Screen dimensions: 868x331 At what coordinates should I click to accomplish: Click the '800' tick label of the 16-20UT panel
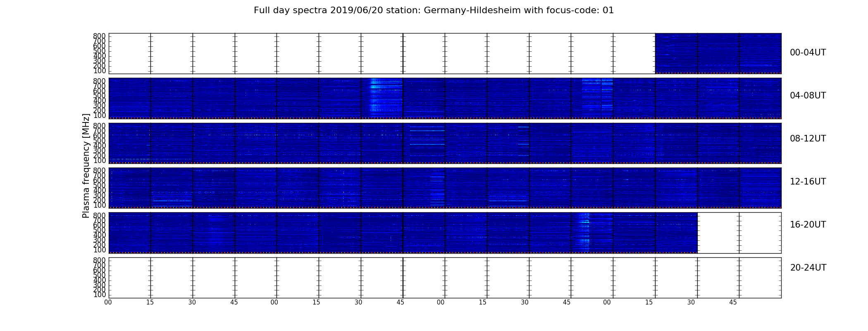[x=100, y=216]
